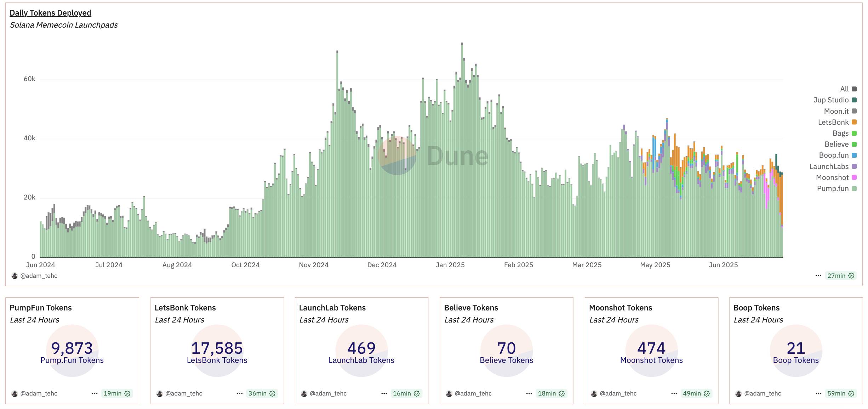Screen dimensions: 868x409
Task: Click avatar icon on PumpFun Tokens card
Action: (15, 393)
